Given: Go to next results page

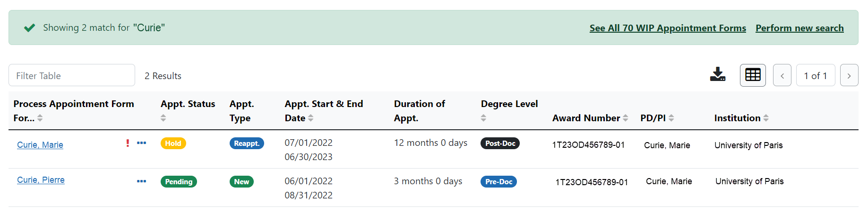Looking at the screenshot, I should click(x=849, y=75).
